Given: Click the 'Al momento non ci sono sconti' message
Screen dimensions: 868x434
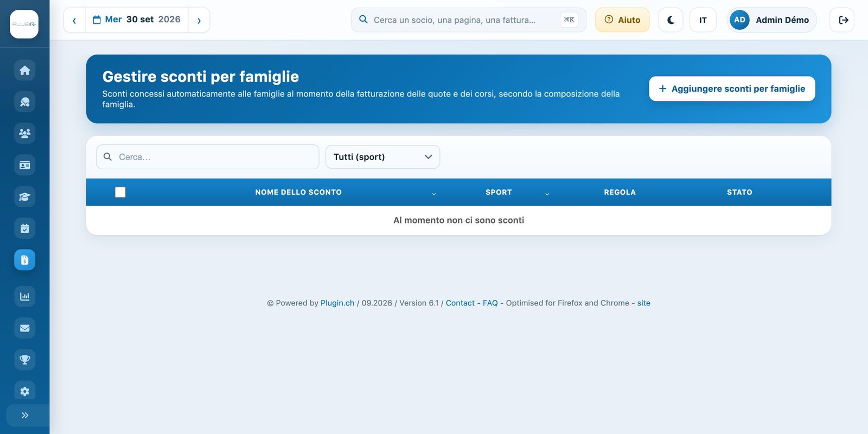Looking at the screenshot, I should pos(458,220).
